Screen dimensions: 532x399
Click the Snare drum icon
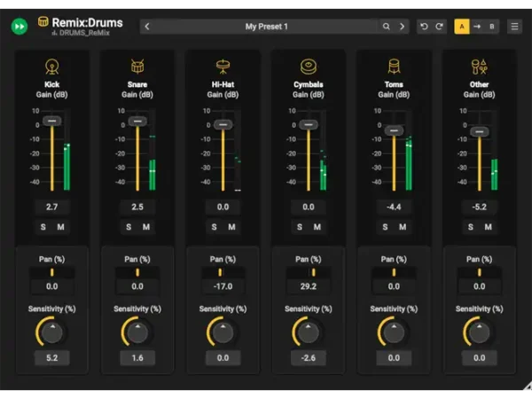[137, 66]
